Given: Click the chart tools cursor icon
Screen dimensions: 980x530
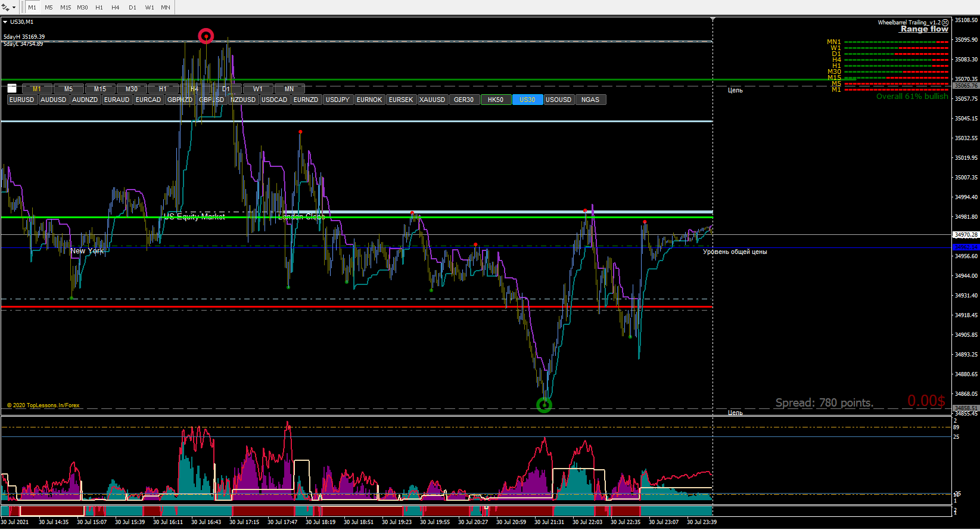Looking at the screenshot, I should pos(5,7).
